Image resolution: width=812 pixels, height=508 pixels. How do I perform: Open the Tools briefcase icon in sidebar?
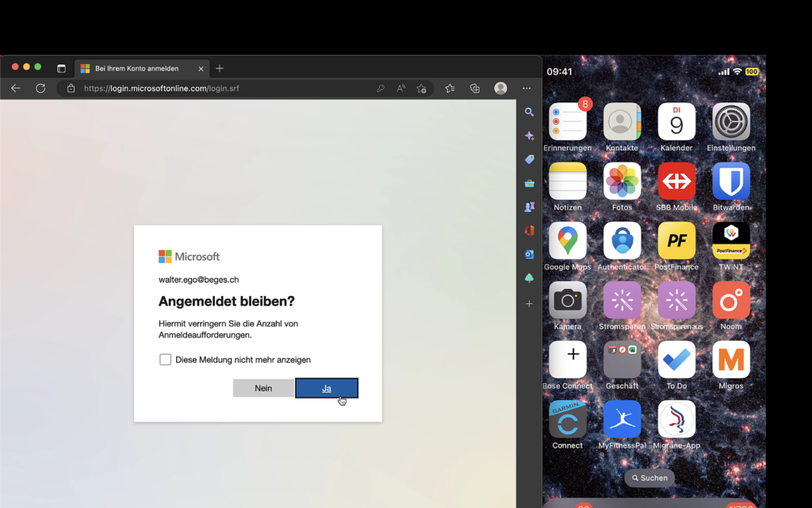pos(529,183)
